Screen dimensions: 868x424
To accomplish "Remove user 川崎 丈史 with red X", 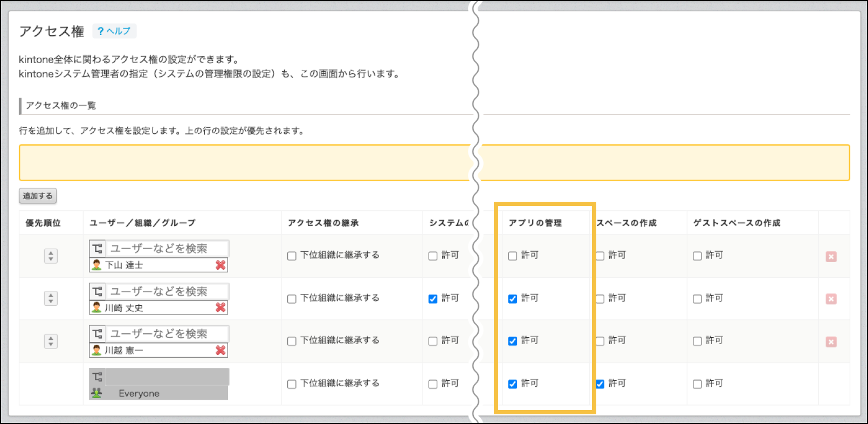I will click(x=221, y=307).
